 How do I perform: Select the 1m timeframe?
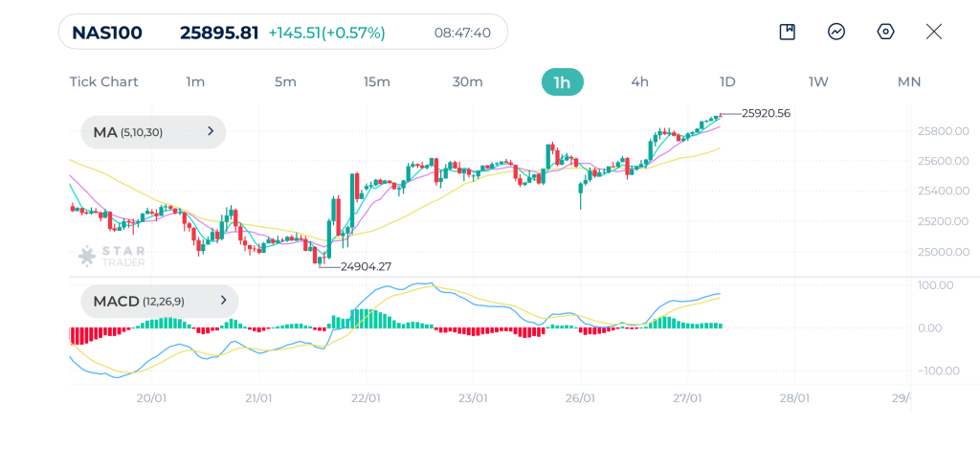(x=195, y=82)
